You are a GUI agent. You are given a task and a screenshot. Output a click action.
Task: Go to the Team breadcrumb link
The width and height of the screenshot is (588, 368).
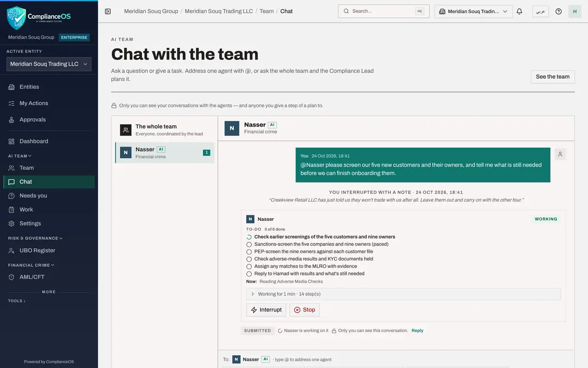(266, 11)
